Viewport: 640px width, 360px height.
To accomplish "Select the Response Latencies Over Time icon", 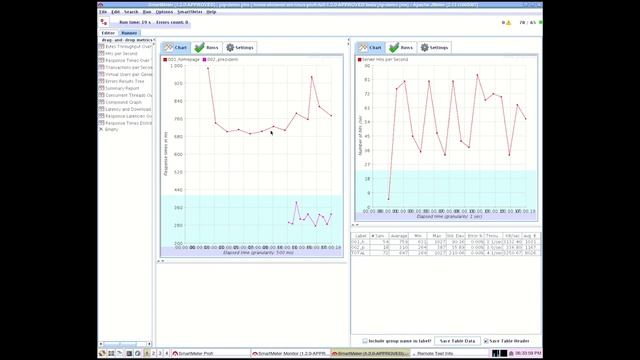I will [x=101, y=116].
